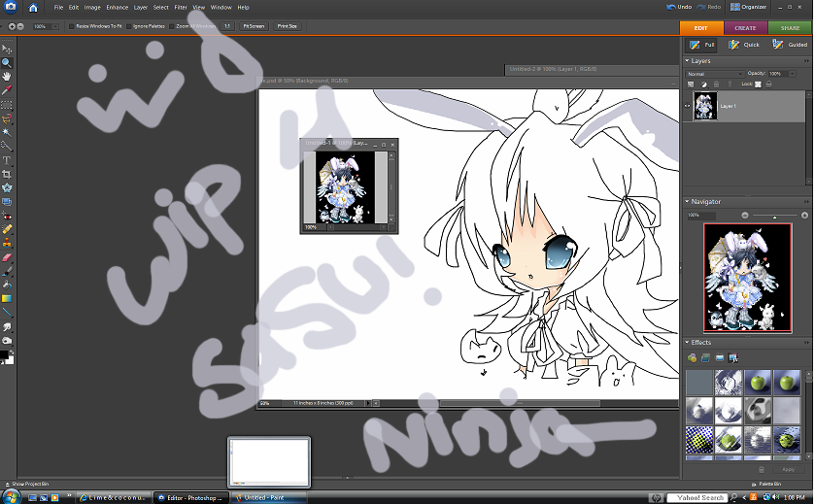This screenshot has height=504, width=815.
Task: Select the Zoom tool in toolbox
Action: click(x=7, y=63)
